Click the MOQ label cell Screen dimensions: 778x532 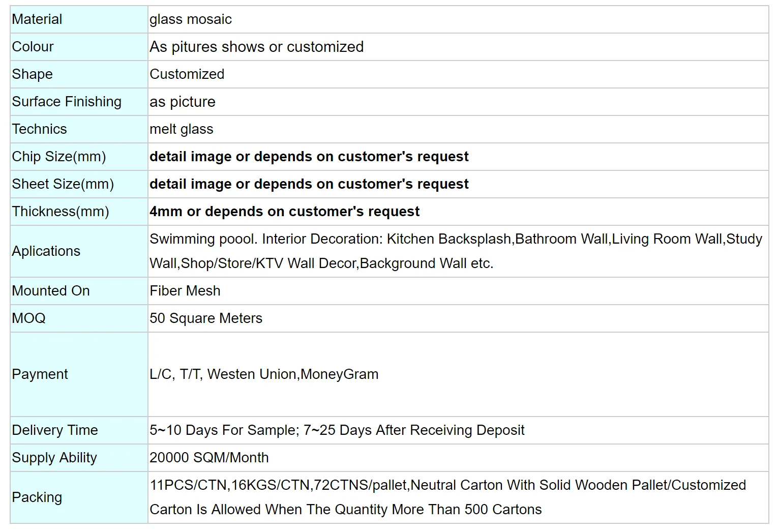(x=29, y=318)
